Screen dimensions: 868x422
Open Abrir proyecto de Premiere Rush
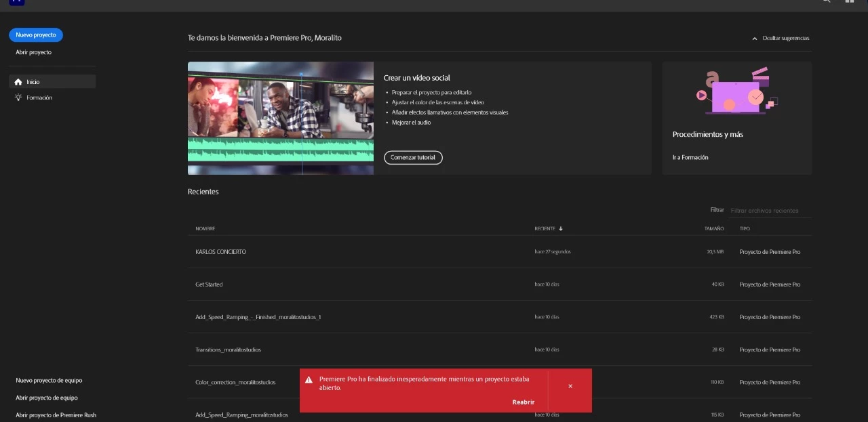(x=56, y=415)
